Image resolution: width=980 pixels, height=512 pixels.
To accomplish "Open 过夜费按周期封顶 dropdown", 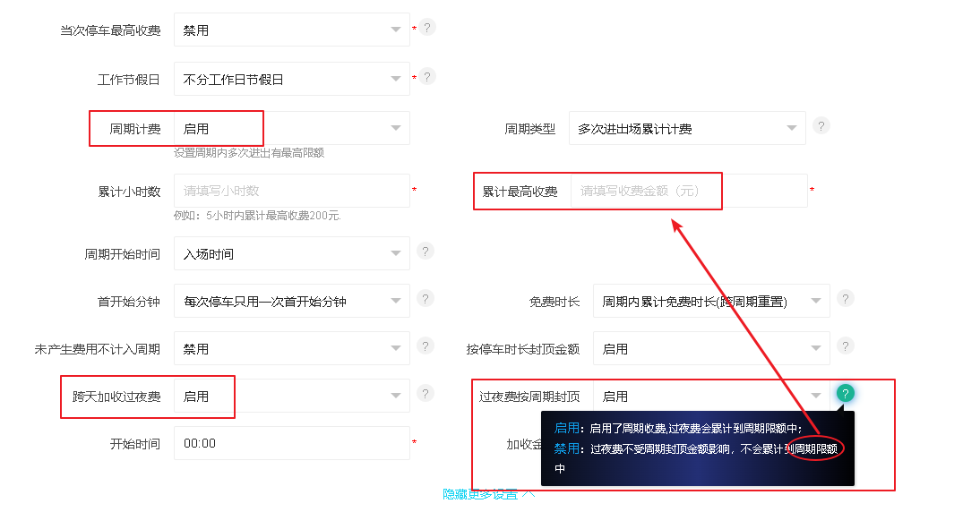I will pyautogui.click(x=711, y=396).
